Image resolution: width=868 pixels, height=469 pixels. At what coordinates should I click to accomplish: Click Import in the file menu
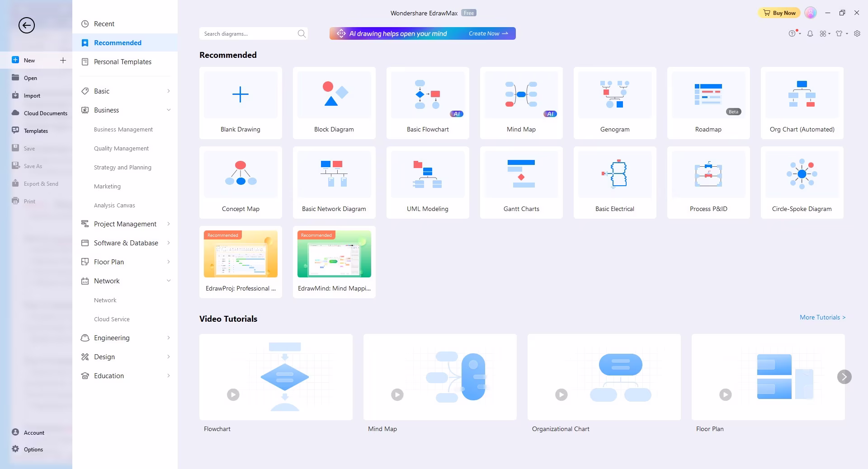[x=36, y=95]
